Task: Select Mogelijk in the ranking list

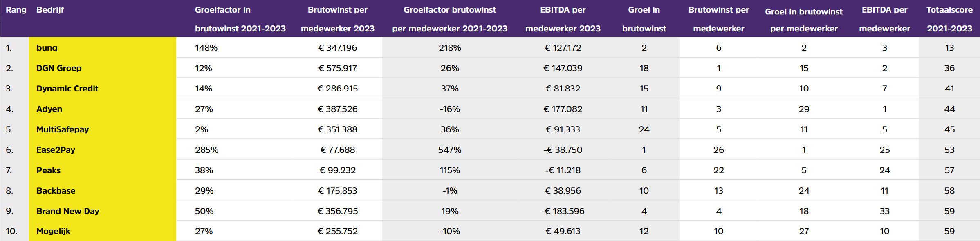Action: pyautogui.click(x=54, y=231)
